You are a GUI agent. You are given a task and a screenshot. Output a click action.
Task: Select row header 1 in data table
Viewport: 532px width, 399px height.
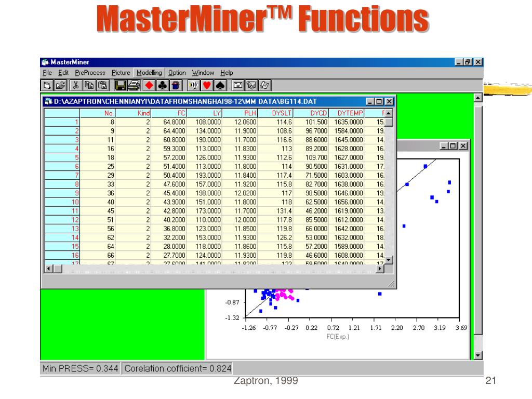point(62,122)
